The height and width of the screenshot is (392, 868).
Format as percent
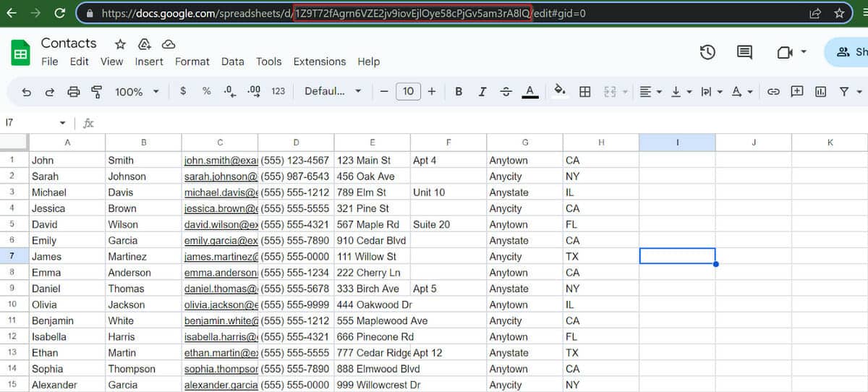coord(207,91)
